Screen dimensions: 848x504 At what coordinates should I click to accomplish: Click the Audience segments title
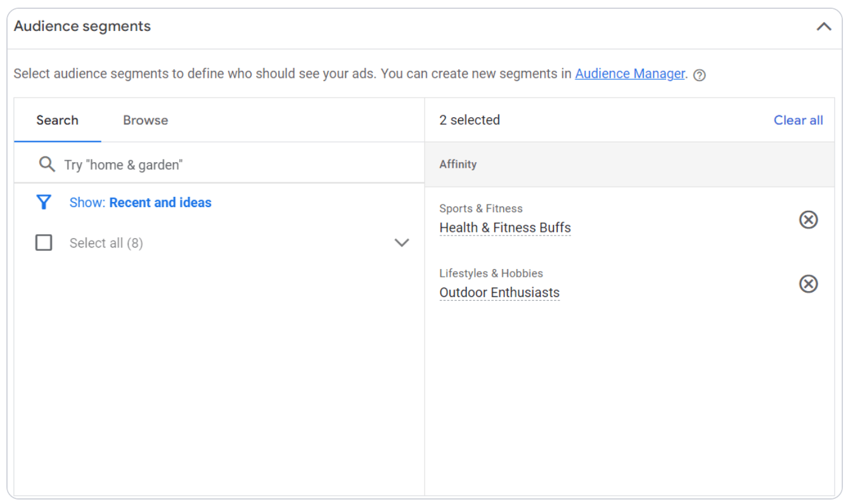tap(82, 26)
